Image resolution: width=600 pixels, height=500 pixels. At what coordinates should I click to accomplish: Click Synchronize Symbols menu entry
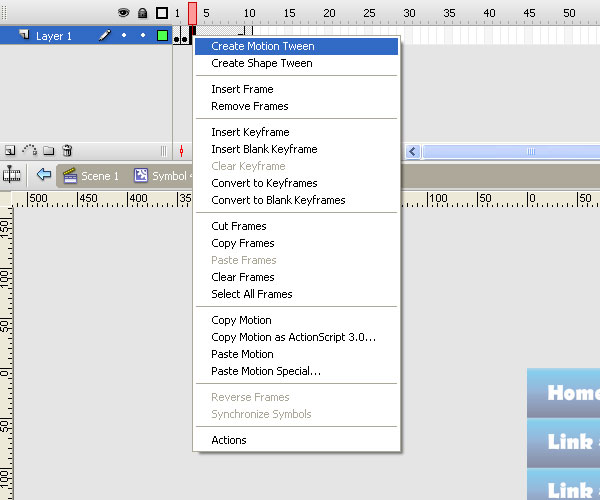297,414
